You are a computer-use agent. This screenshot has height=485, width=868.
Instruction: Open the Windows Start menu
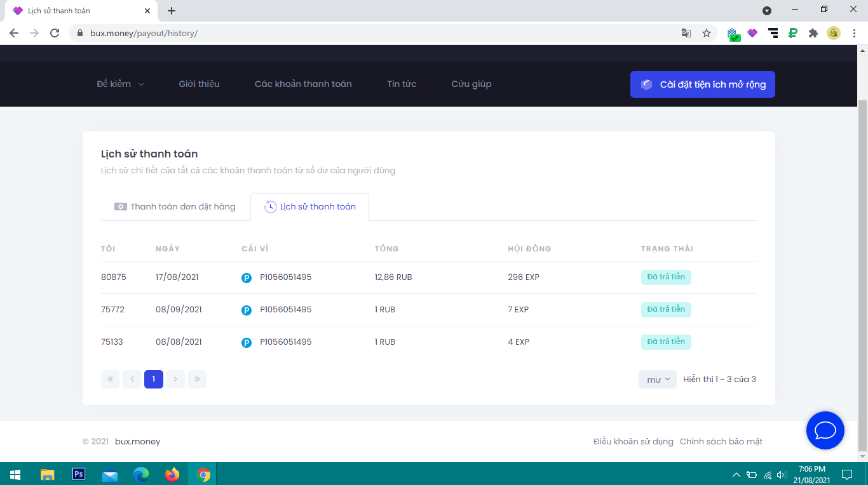click(x=15, y=474)
